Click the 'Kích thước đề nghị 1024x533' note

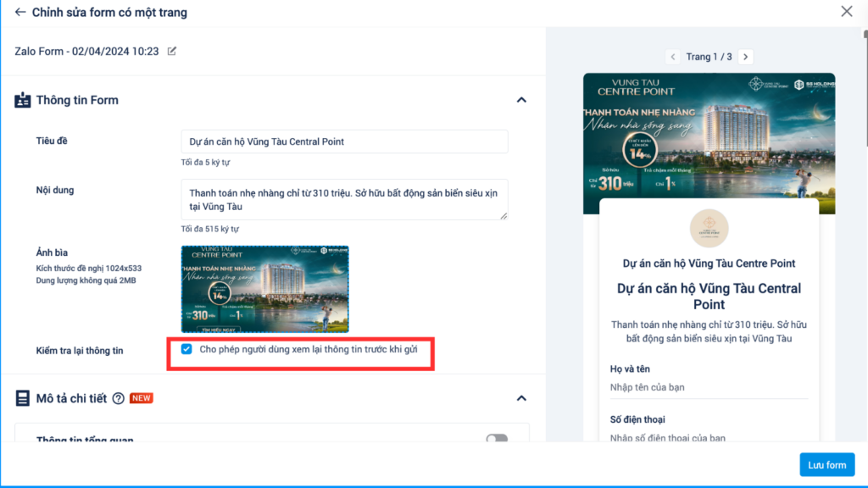tap(88, 269)
